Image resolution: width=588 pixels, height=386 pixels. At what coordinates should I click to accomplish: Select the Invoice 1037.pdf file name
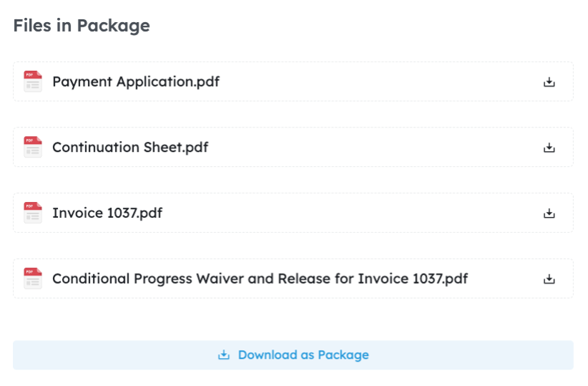107,213
